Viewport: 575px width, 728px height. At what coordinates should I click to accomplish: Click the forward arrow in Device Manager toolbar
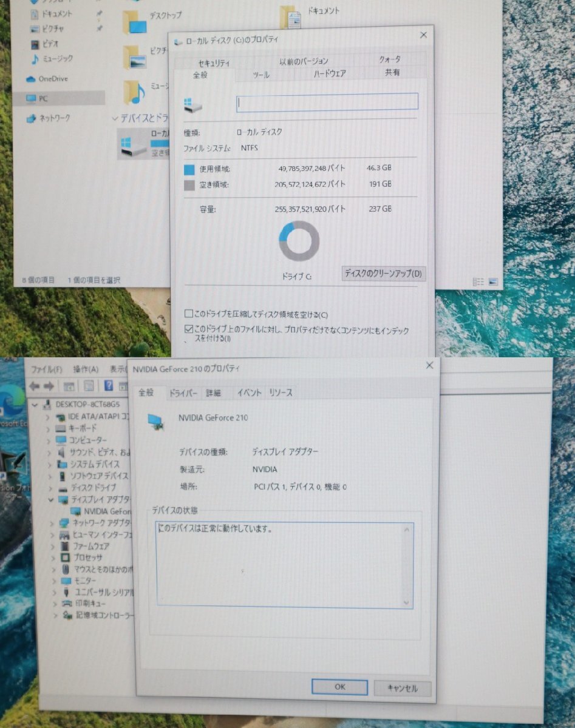(x=49, y=386)
